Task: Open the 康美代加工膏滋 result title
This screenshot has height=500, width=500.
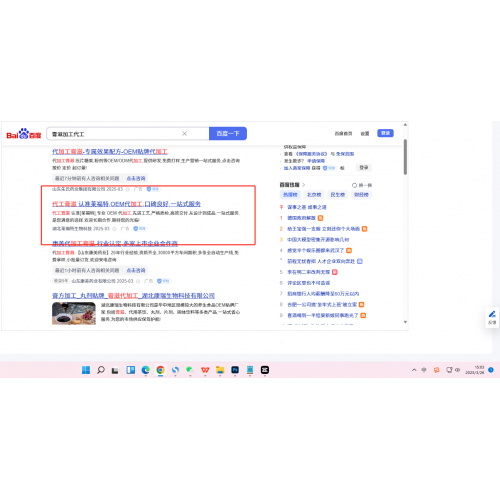Action: [115, 243]
